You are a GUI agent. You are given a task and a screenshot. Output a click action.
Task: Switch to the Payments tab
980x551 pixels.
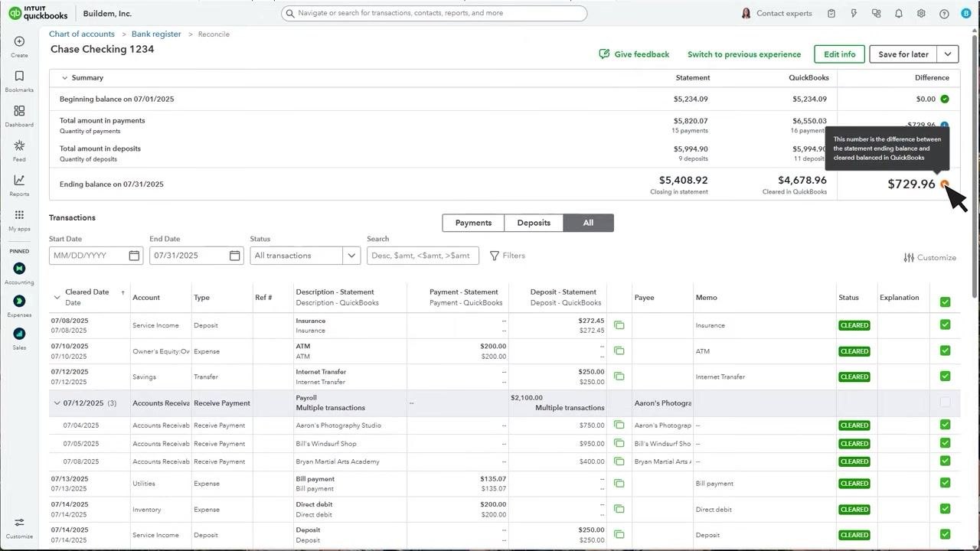click(473, 223)
